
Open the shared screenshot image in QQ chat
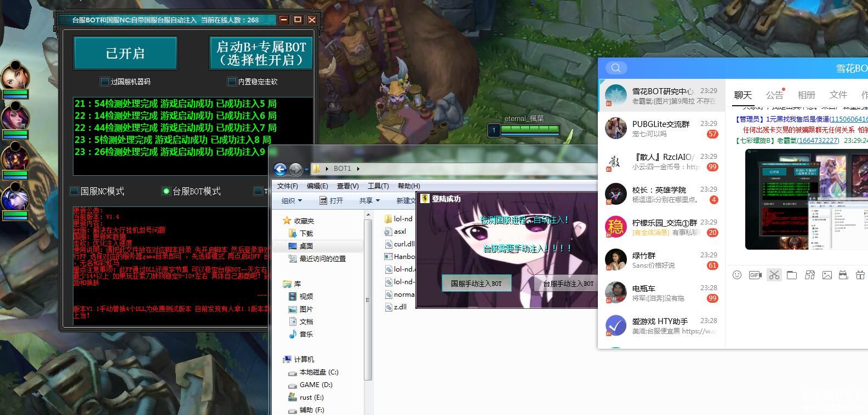(807, 199)
